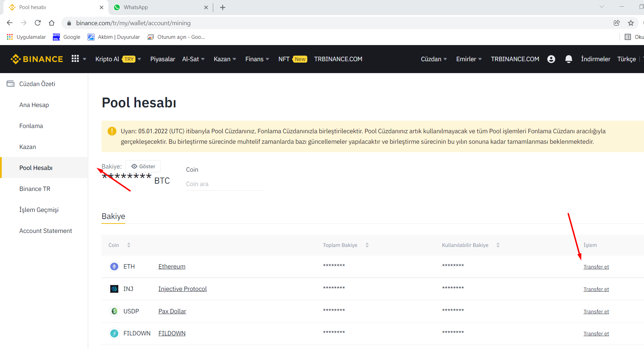This screenshot has width=644, height=348.
Task: Switch to the WhatsApp browser tab
Action: tap(161, 7)
